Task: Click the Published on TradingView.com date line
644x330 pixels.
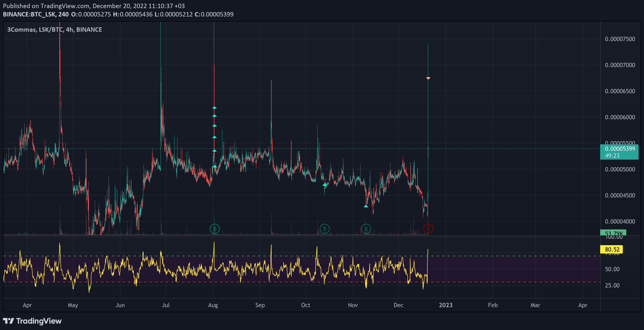Action: point(94,6)
